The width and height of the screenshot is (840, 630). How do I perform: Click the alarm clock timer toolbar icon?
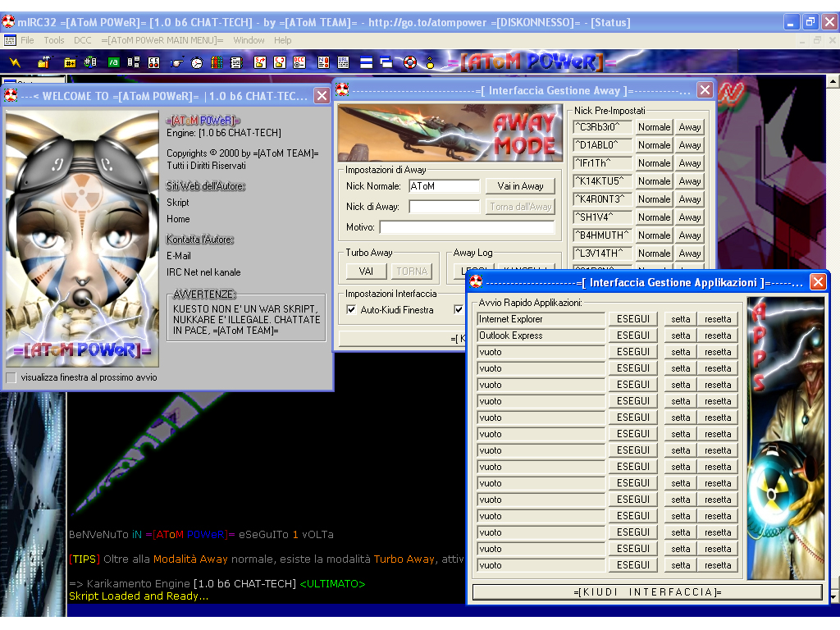pyautogui.click(x=197, y=62)
